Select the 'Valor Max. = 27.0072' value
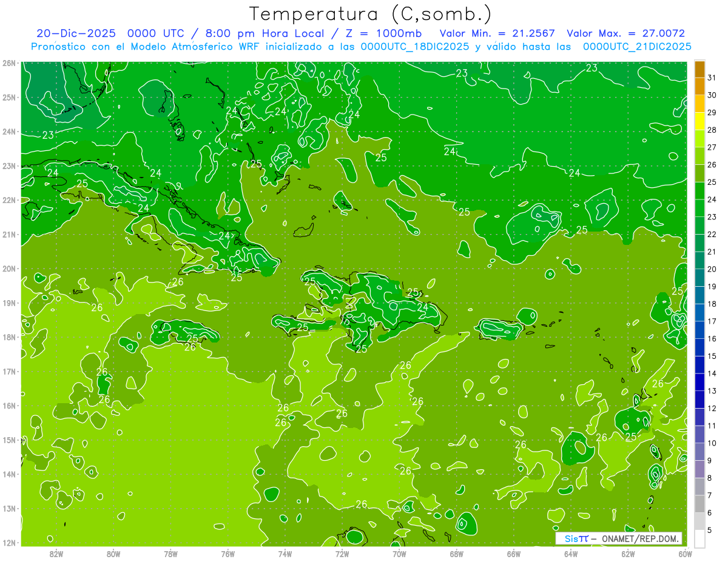This screenshot has width=728, height=562. pos(625,33)
